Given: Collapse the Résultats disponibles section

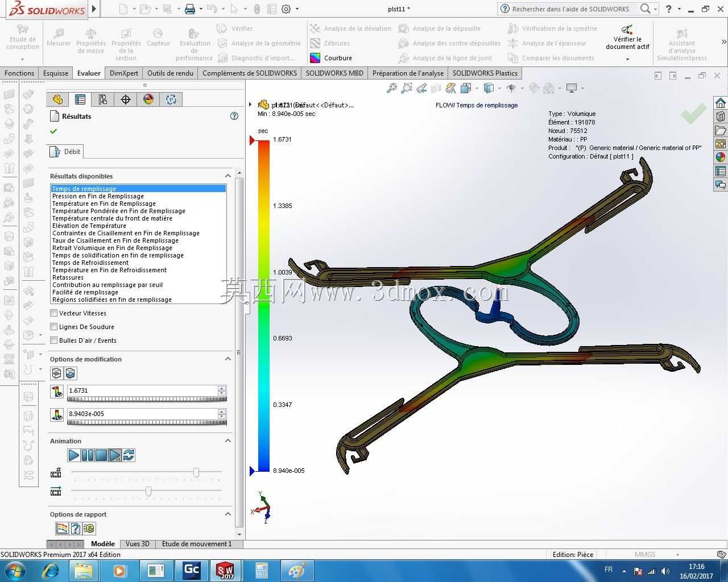Looking at the screenshot, I should tap(228, 176).
